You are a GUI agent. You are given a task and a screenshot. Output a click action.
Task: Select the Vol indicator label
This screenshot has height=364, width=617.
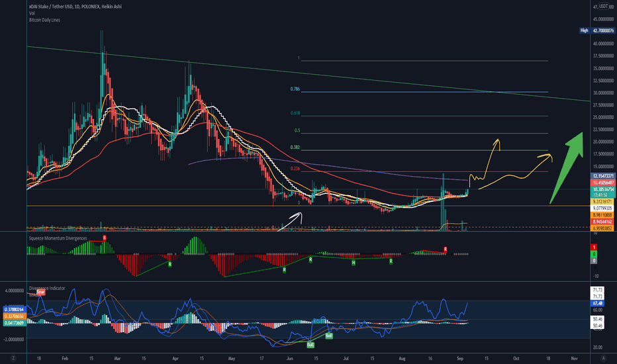coord(32,13)
